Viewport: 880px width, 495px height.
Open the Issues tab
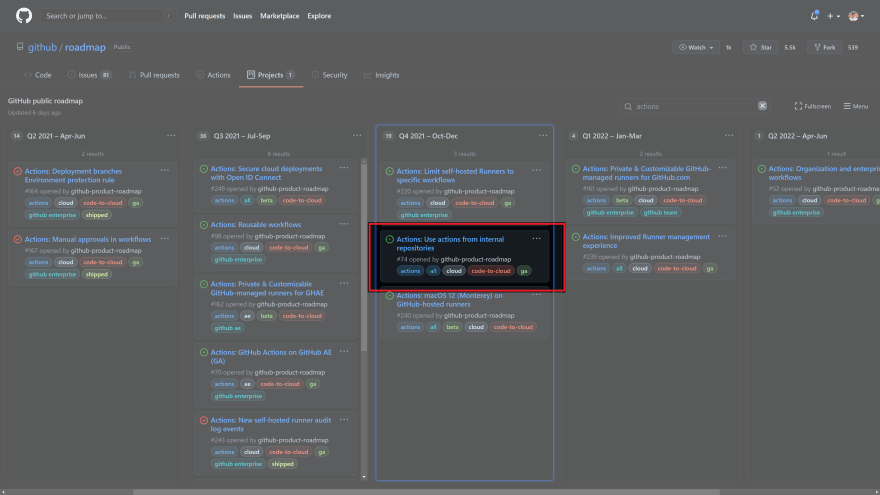89,75
